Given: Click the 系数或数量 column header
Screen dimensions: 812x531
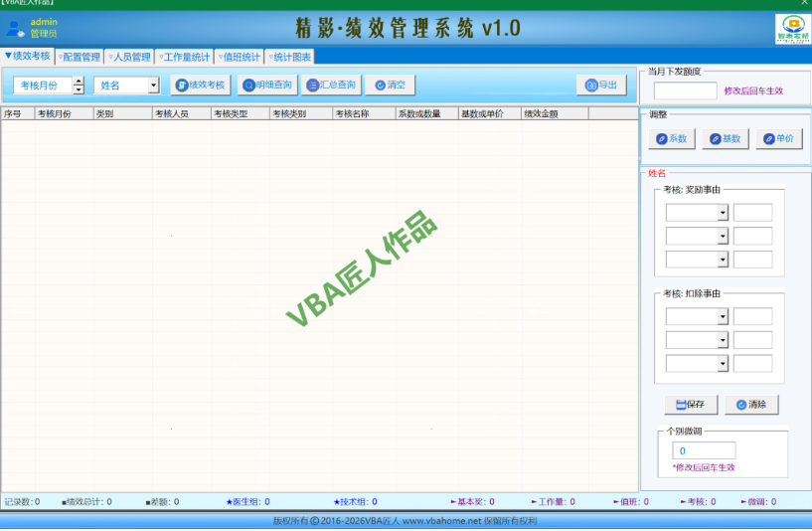Looking at the screenshot, I should 426,114.
